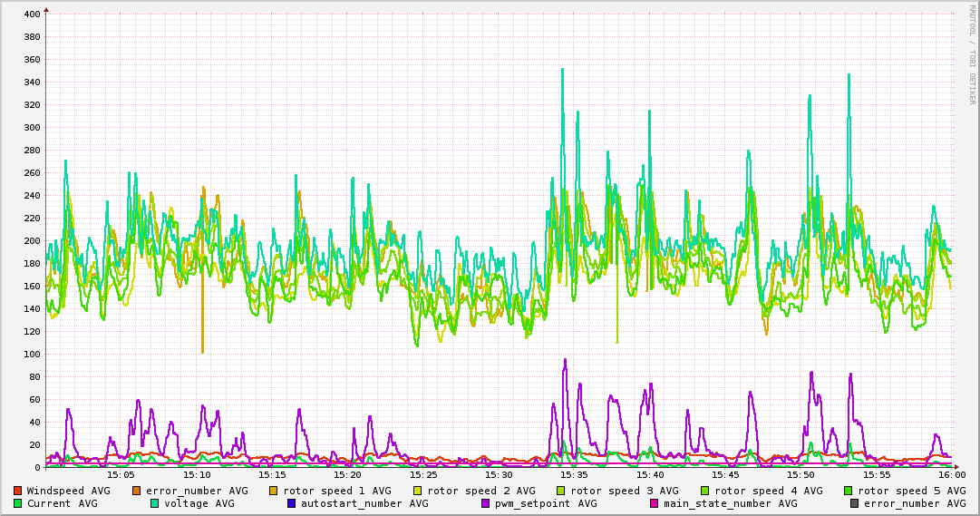Screen dimensions: 980x516
Task: Click the 16:00 time axis label
Action: (x=951, y=474)
